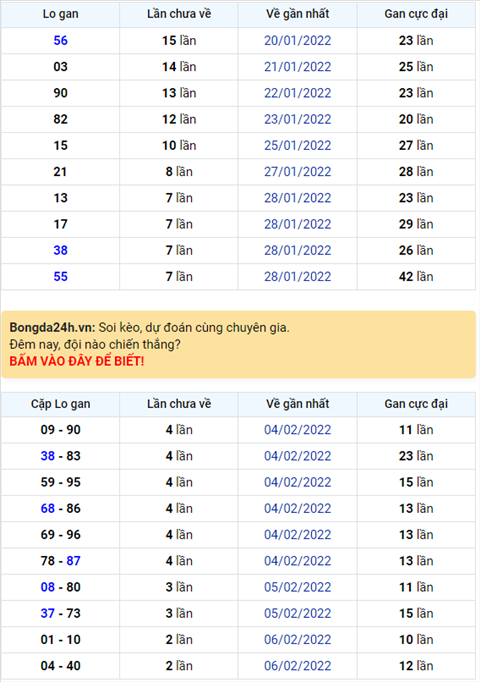Select lo gan cell 13

coord(60,198)
